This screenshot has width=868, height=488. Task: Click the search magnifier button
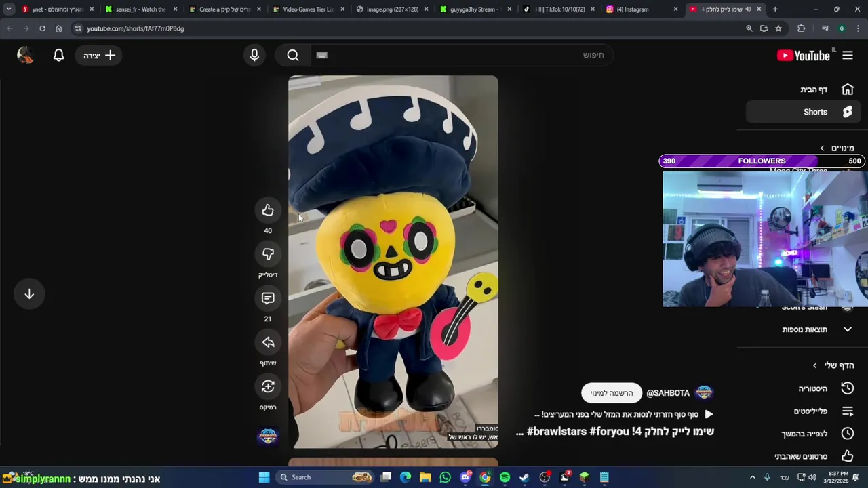[293, 56]
